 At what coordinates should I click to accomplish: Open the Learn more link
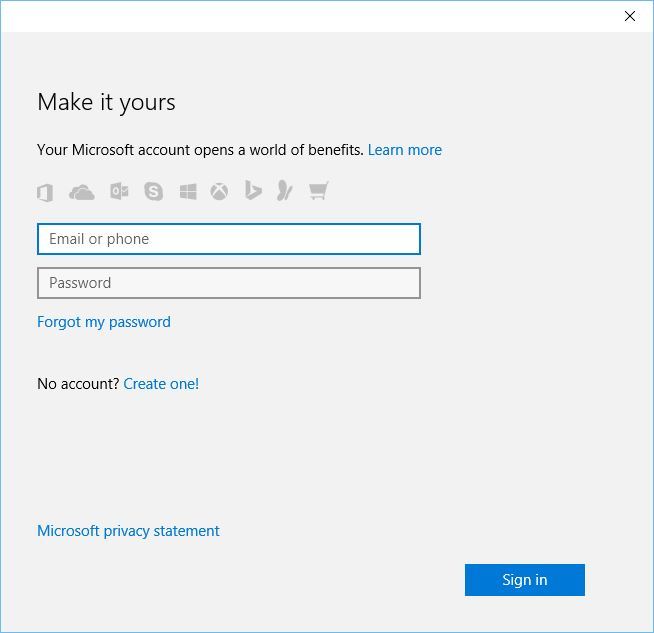pos(405,150)
